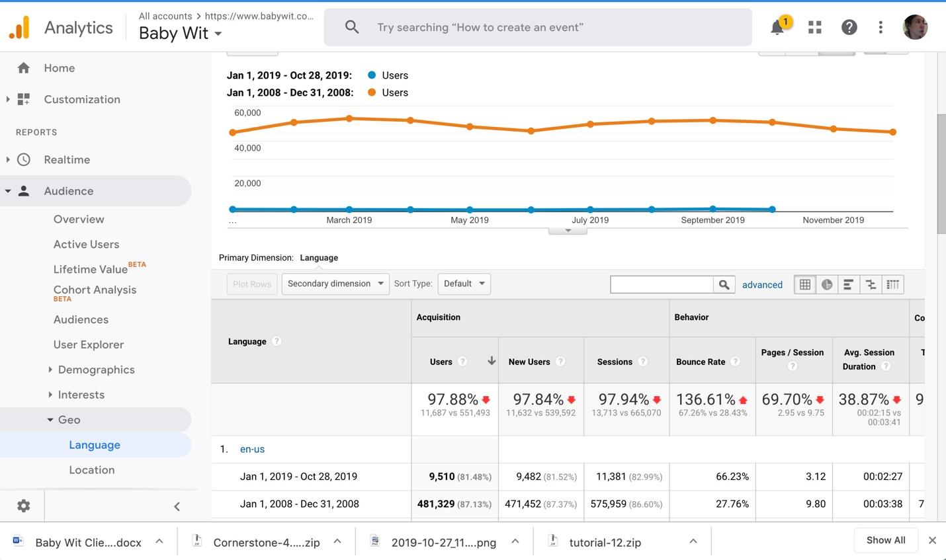946x560 pixels.
Task: Toggle Users column sort arrow
Action: click(492, 361)
